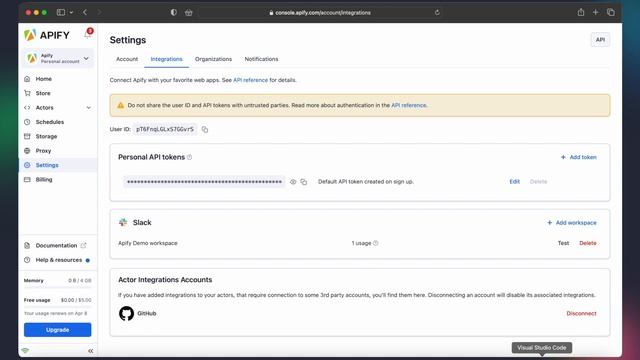Open Schedules in the sidebar
The image size is (640, 360).
click(x=49, y=122)
